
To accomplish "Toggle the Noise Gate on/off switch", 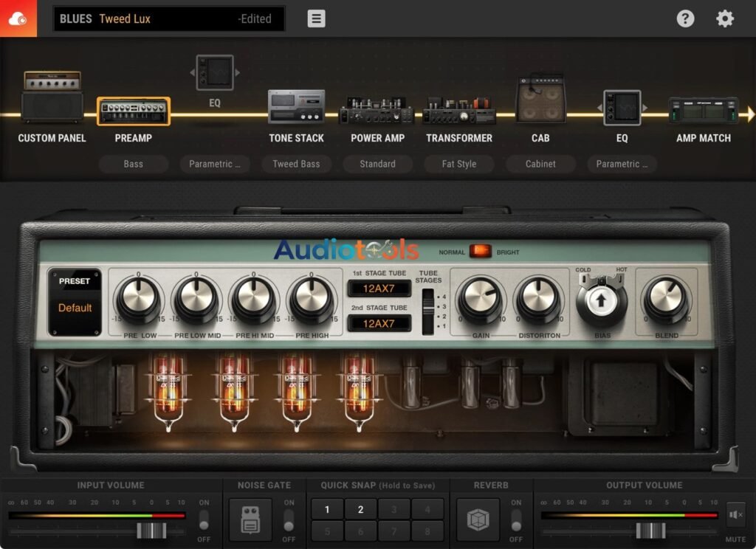I will coord(289,520).
